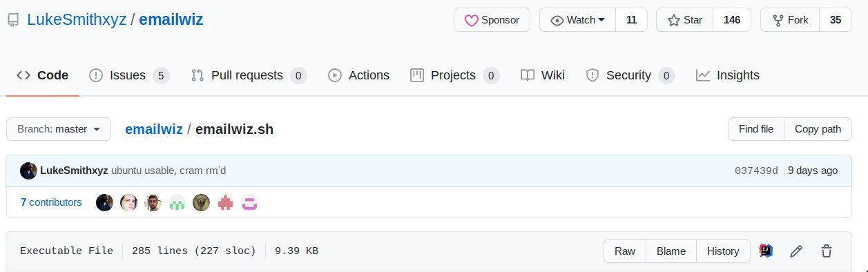Switch to the Issues tab
The height and width of the screenshot is (272, 868).
tap(129, 75)
